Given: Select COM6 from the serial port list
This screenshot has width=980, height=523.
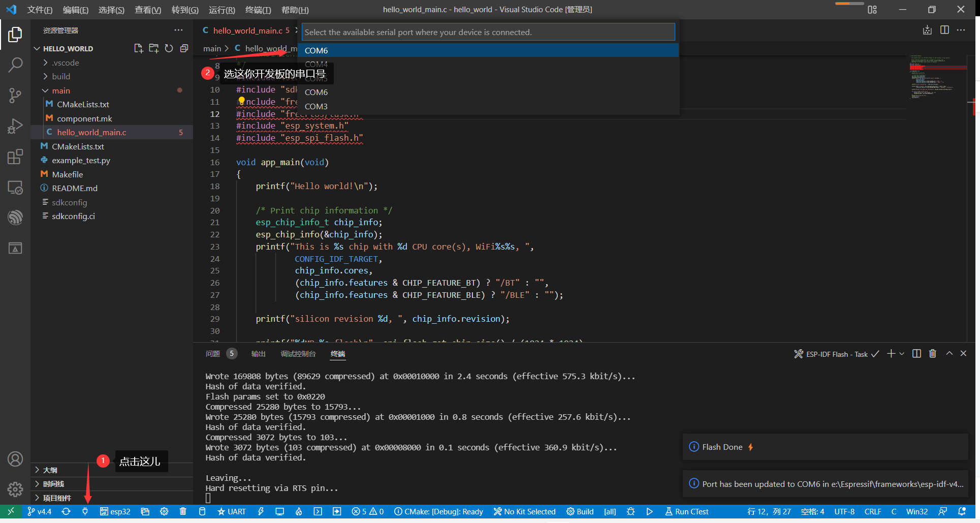Looking at the screenshot, I should point(316,50).
